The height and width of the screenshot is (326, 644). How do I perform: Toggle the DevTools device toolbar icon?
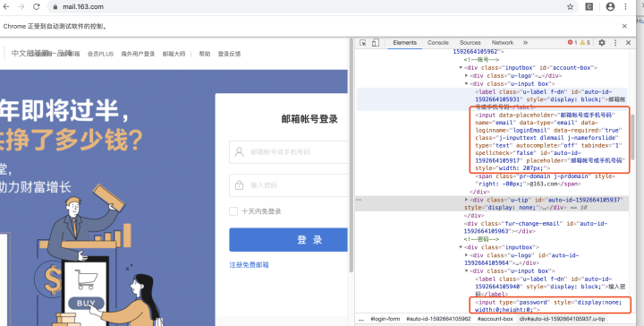pos(376,43)
